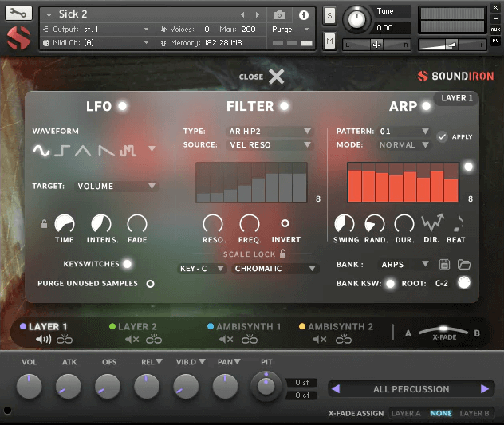Screen dimensions: 504x425
Task: Click the Layer 2 link icon
Action: click(x=154, y=339)
